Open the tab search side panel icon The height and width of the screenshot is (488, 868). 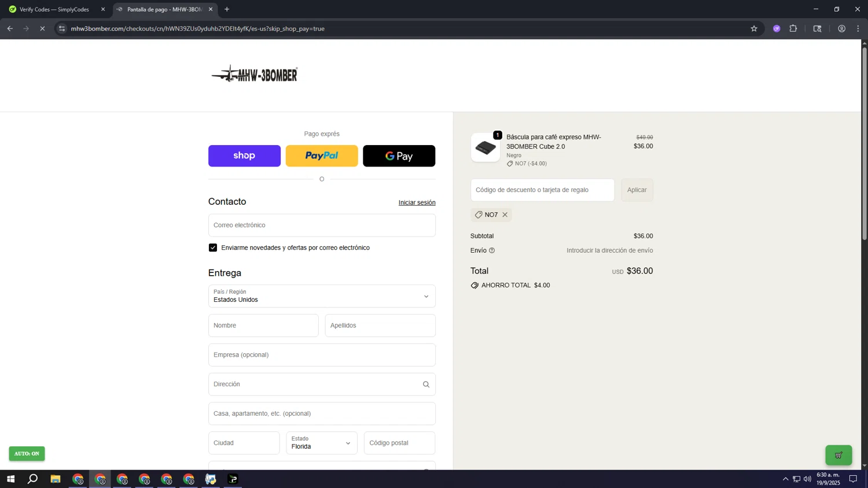[x=817, y=28]
